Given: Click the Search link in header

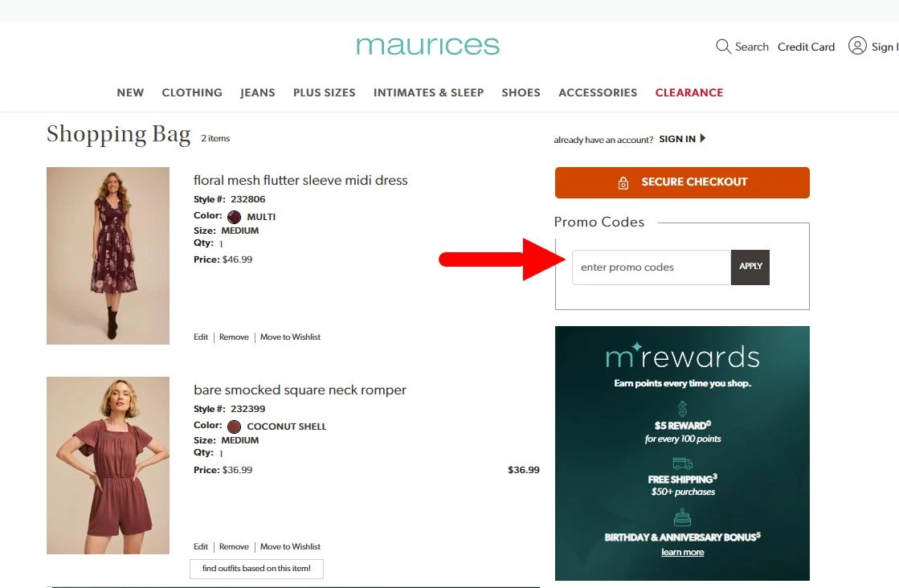Looking at the screenshot, I should tap(752, 47).
